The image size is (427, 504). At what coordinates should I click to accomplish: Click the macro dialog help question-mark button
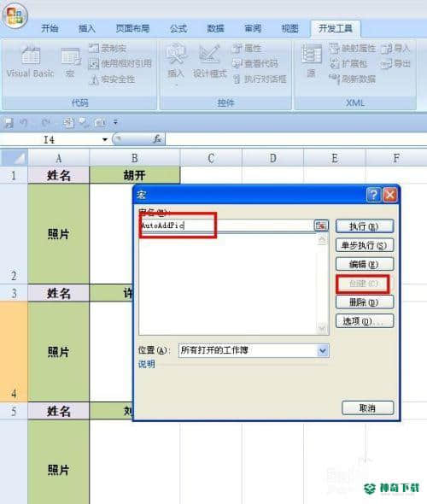click(x=373, y=195)
